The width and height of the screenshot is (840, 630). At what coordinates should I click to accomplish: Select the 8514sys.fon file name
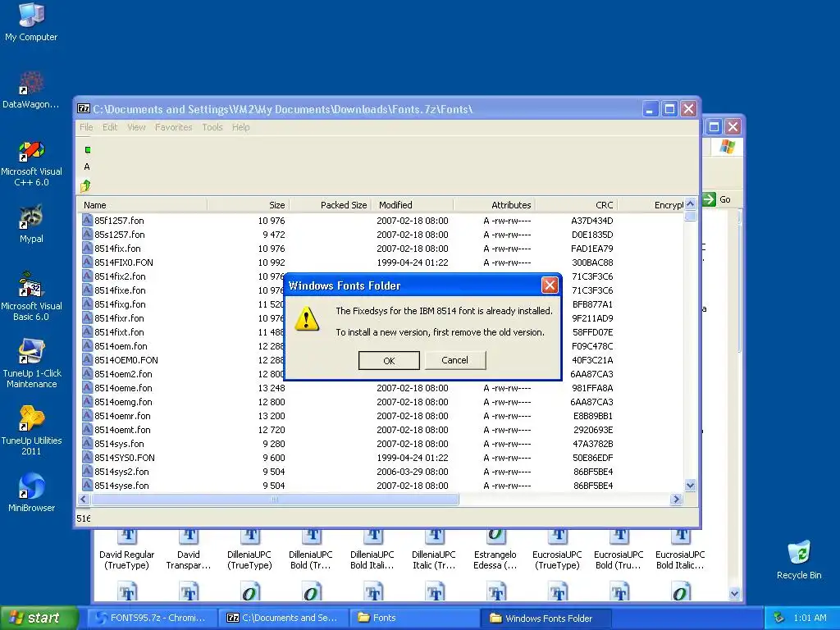119,444
